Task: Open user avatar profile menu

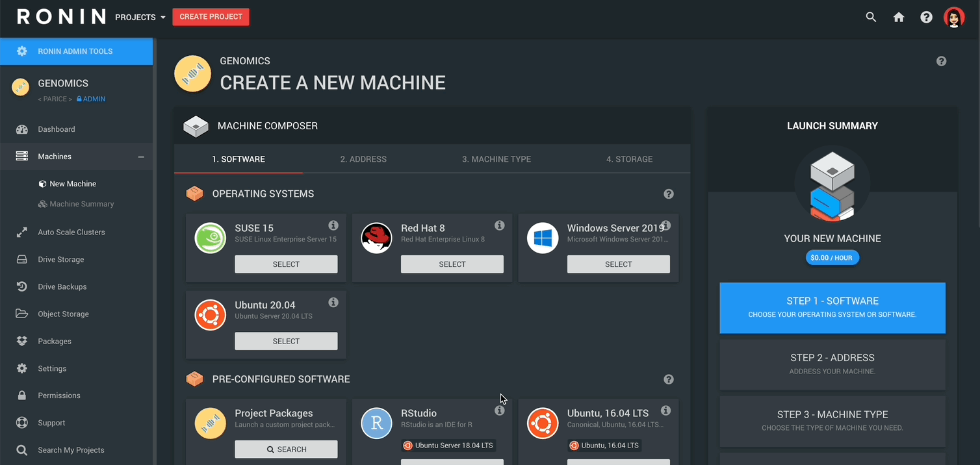Action: tap(954, 18)
